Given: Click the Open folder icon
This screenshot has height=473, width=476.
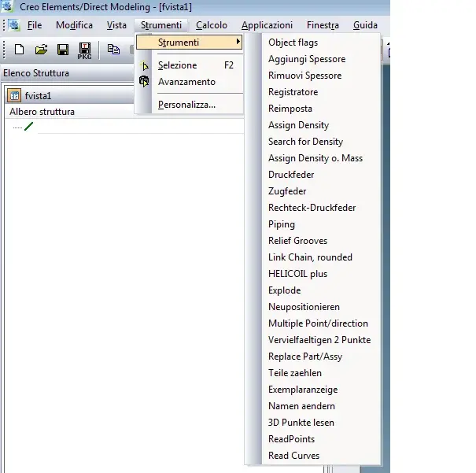Looking at the screenshot, I should point(41,50).
